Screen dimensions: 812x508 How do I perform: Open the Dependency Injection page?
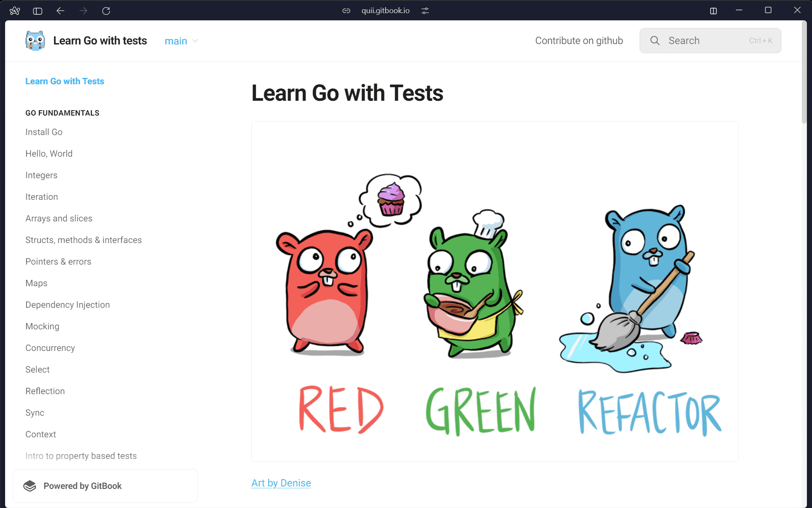(x=68, y=304)
